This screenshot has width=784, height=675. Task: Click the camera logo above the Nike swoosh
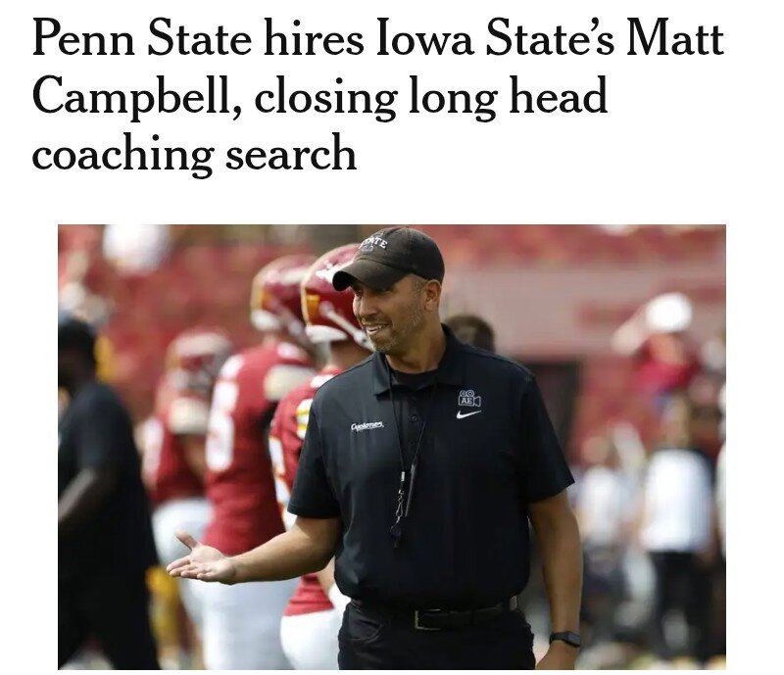pos(469,398)
